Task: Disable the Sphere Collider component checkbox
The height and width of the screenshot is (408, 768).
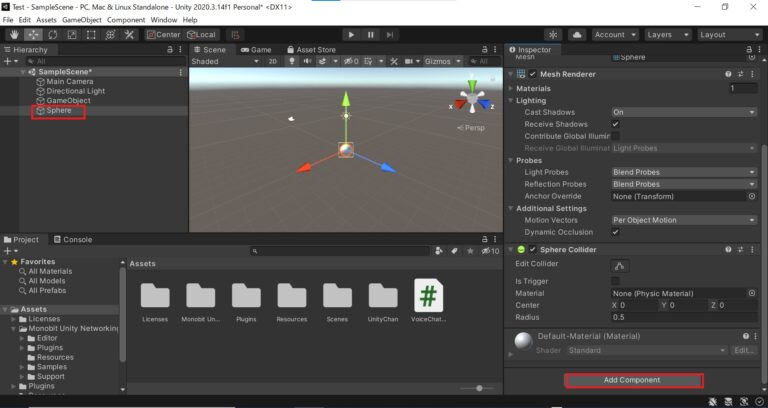Action: point(532,249)
